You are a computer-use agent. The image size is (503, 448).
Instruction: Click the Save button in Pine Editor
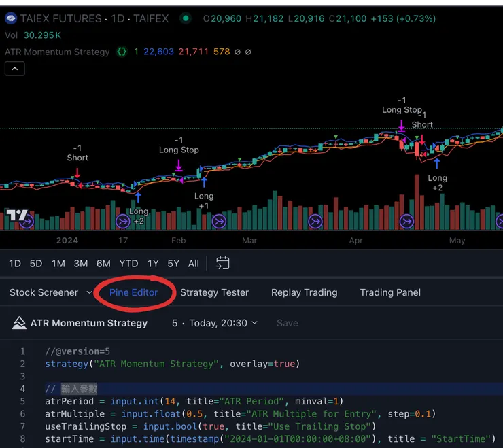point(288,323)
